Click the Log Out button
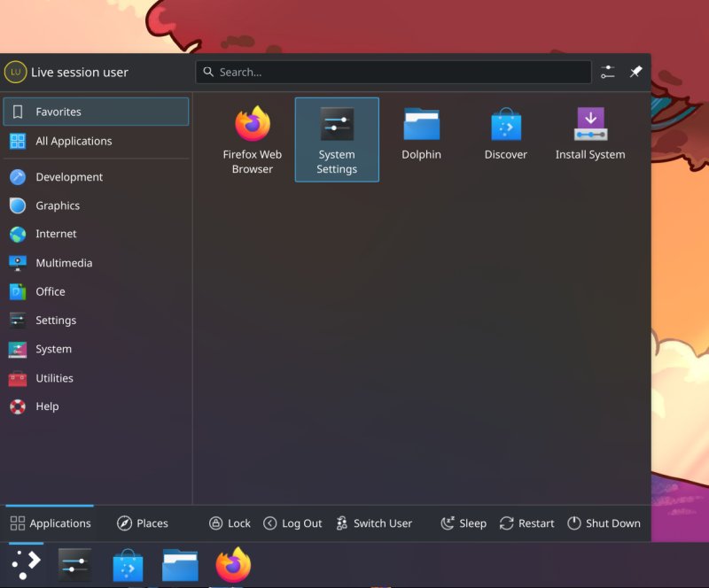This screenshot has height=588, width=709. (x=292, y=522)
